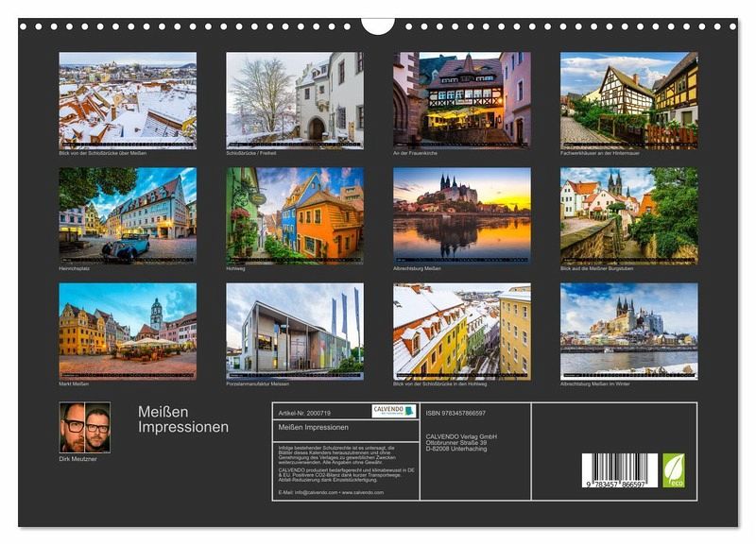Click the ISBN barcode image

pos(620,470)
